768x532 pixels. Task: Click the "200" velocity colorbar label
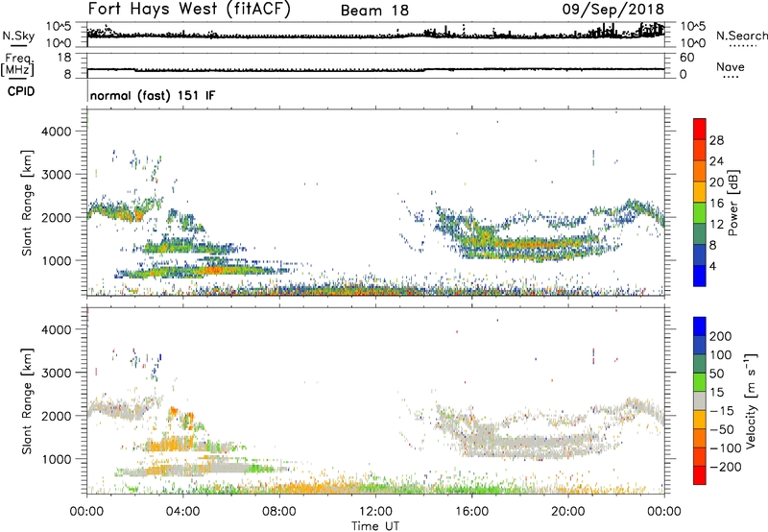tap(721, 336)
